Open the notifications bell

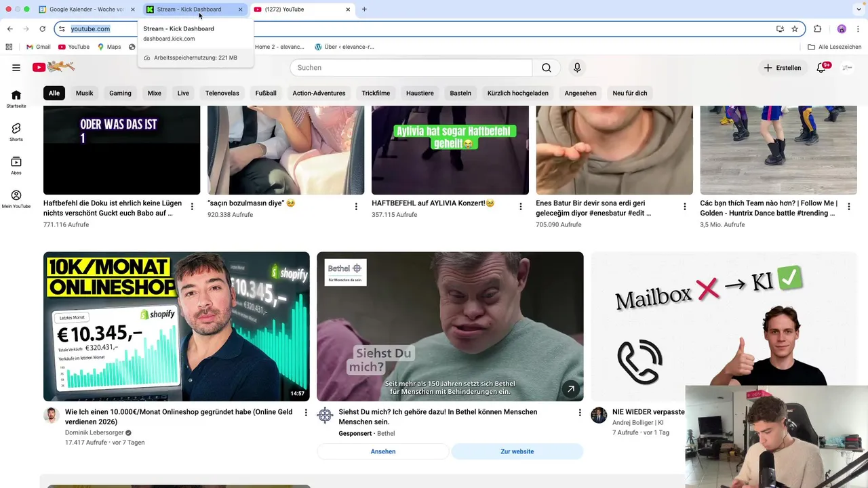point(821,68)
